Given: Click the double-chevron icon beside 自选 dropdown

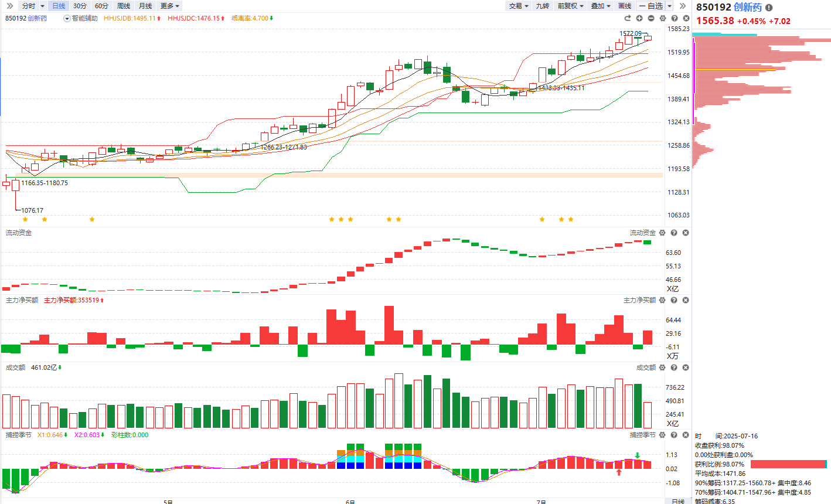Looking at the screenshot, I should (x=682, y=6).
